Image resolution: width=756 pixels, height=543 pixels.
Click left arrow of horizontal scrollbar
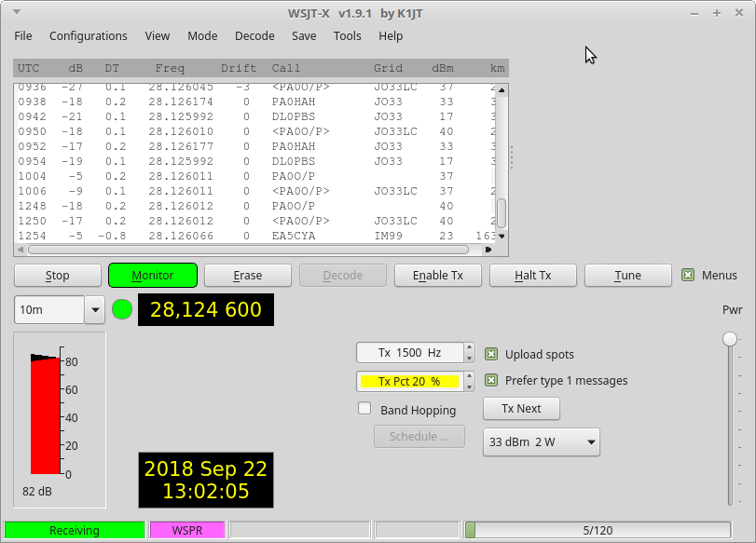21,250
